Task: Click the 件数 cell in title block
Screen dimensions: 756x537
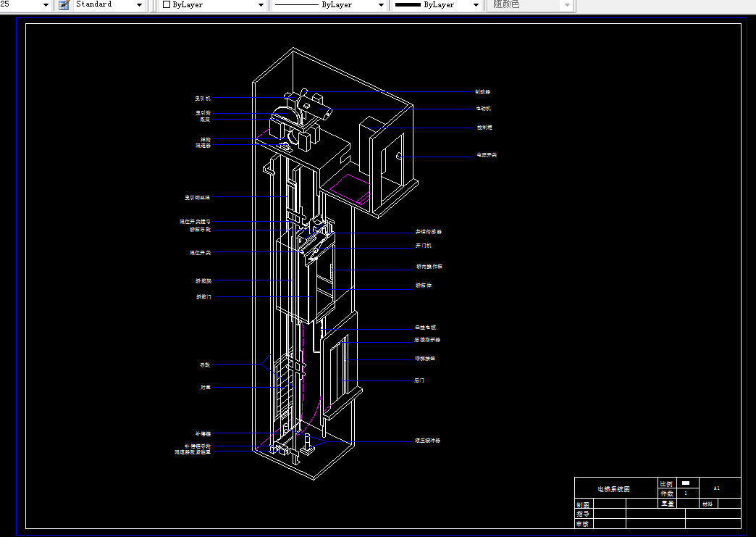Action: tap(667, 494)
